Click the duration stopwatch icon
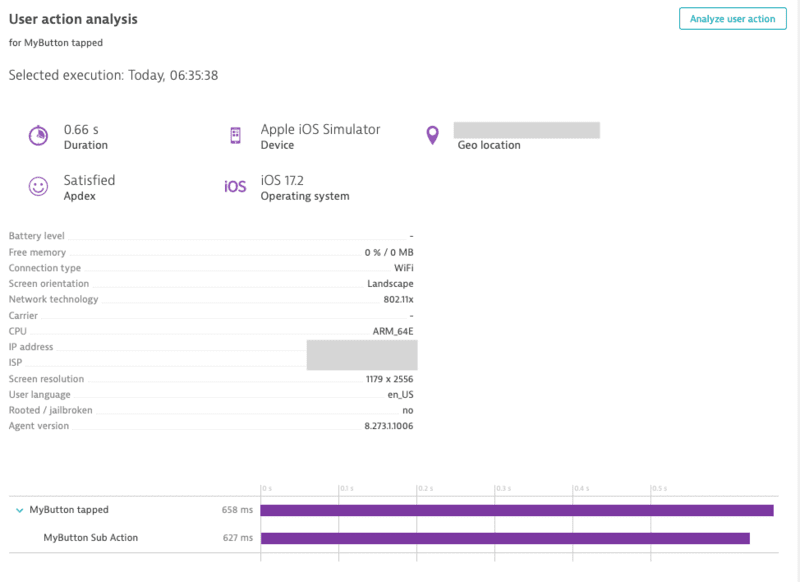 (x=38, y=136)
